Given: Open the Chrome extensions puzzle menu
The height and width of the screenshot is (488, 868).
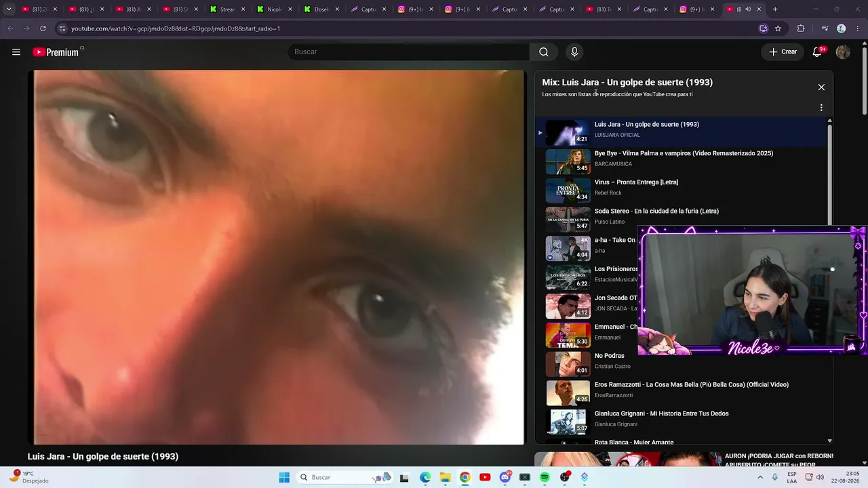Looking at the screenshot, I should coord(801,28).
